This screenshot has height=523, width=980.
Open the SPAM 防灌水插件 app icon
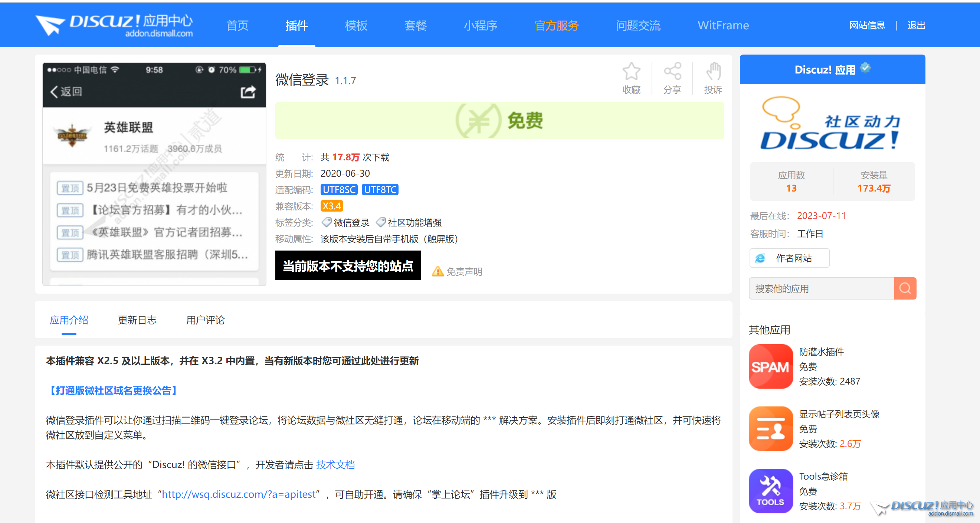pyautogui.click(x=771, y=366)
